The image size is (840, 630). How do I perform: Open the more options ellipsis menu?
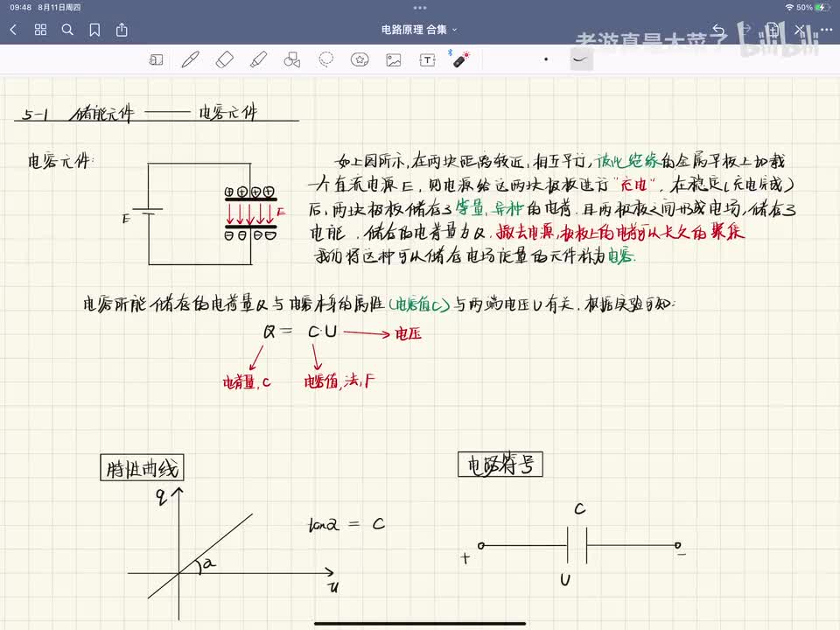[x=826, y=30]
